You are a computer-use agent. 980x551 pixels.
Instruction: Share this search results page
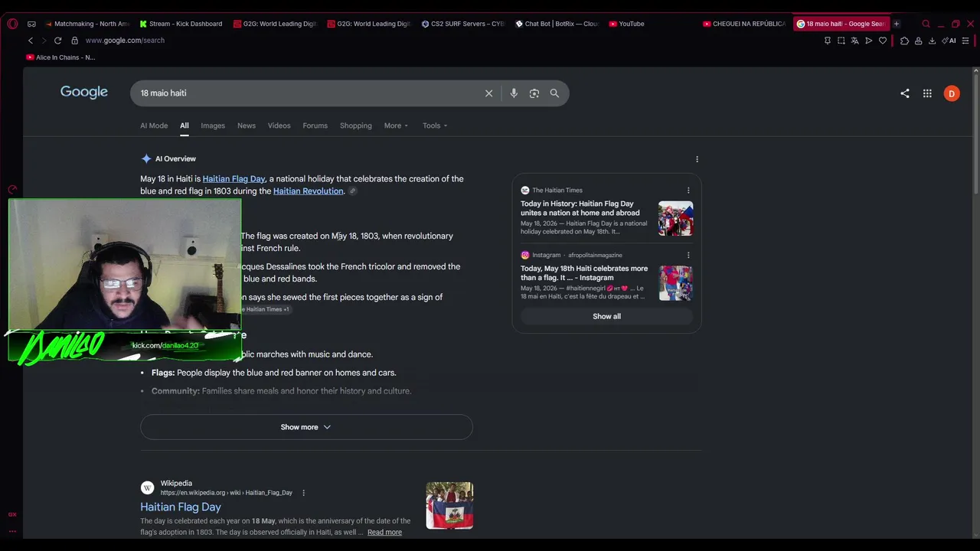(x=905, y=93)
